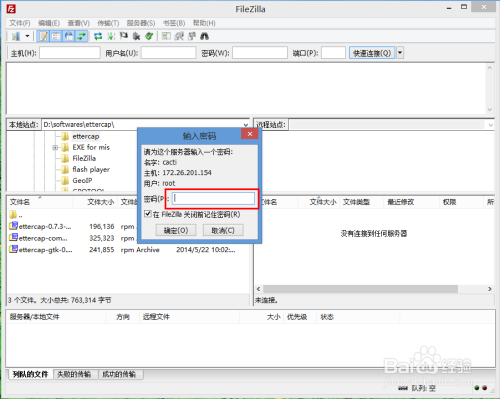This screenshot has height=399, width=500.
Task: Toggle the local directory tree view
Action: [56, 36]
